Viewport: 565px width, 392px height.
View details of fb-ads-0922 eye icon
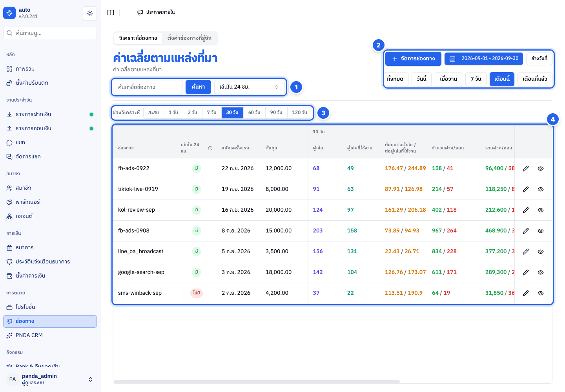click(541, 169)
